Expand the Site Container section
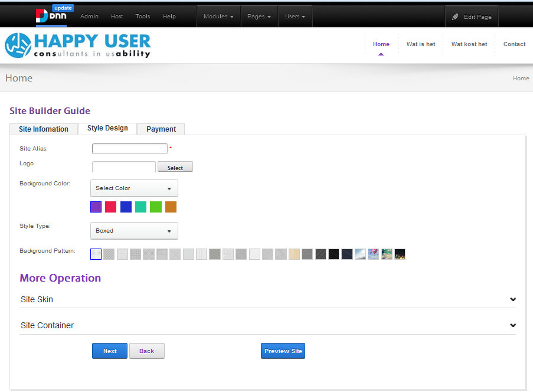The width and height of the screenshot is (533, 392). pos(267,325)
